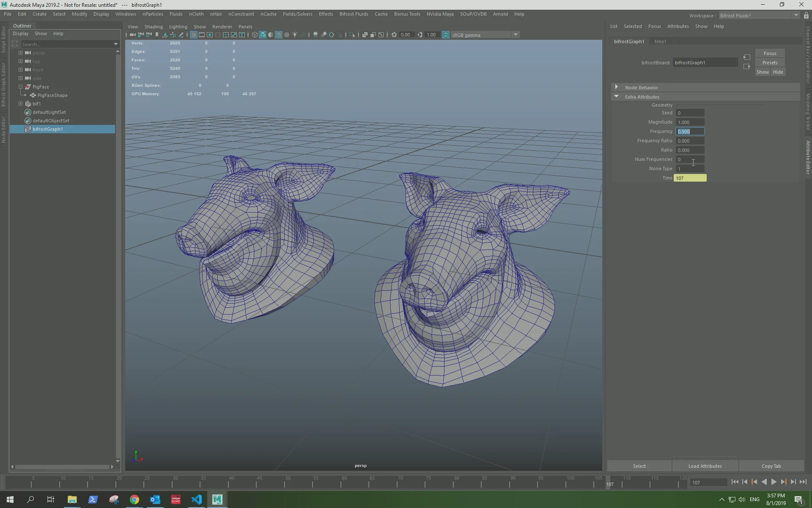Select the PigFaceShape node in Outliner
The width and height of the screenshot is (812, 508).
pyautogui.click(x=52, y=95)
